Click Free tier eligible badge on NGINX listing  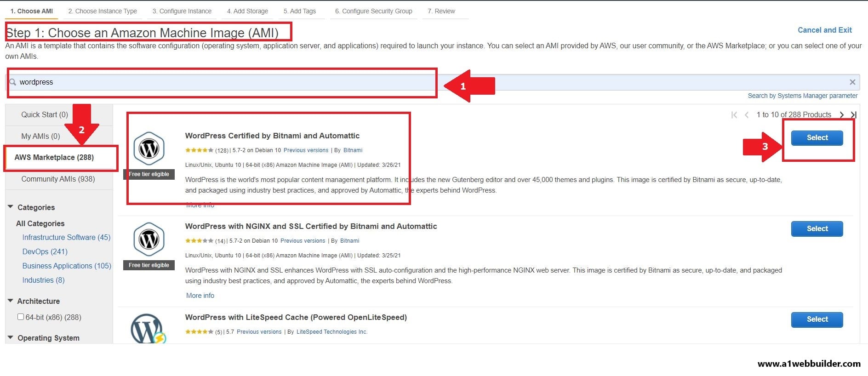pyautogui.click(x=149, y=265)
